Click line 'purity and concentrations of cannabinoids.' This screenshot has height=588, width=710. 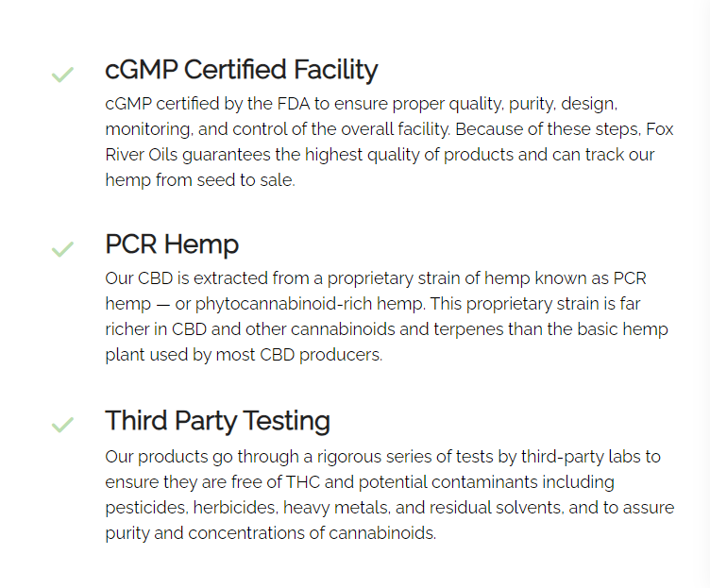pyautogui.click(x=271, y=533)
